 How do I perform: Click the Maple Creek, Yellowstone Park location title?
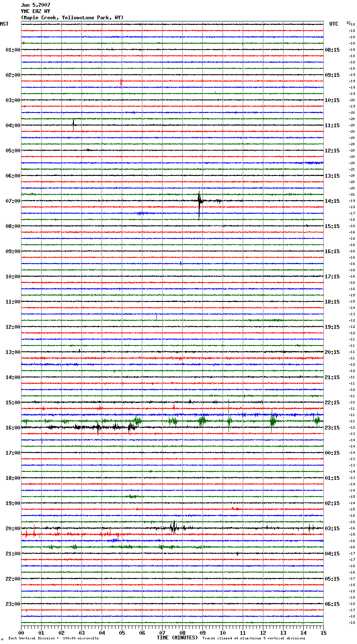pos(72,18)
